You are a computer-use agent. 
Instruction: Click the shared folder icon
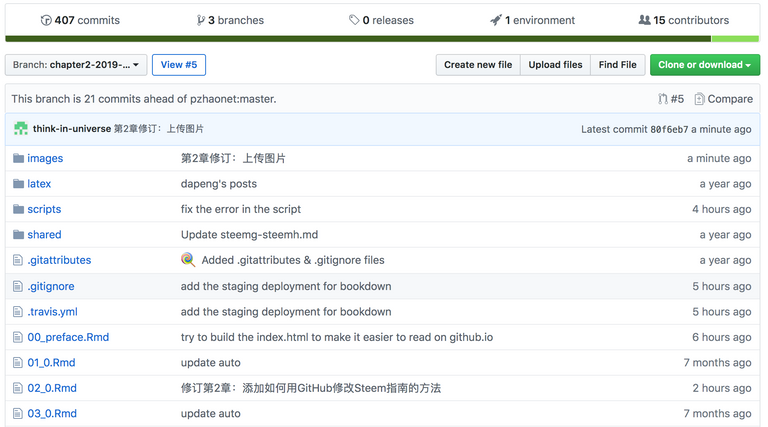point(19,234)
